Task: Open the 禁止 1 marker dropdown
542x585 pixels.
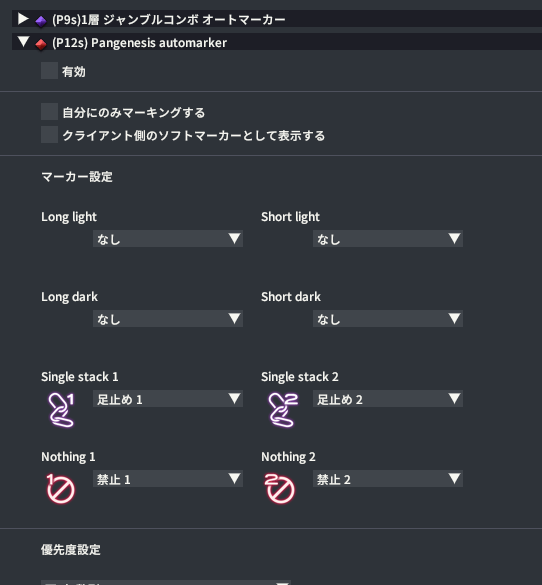Action: 168,479
